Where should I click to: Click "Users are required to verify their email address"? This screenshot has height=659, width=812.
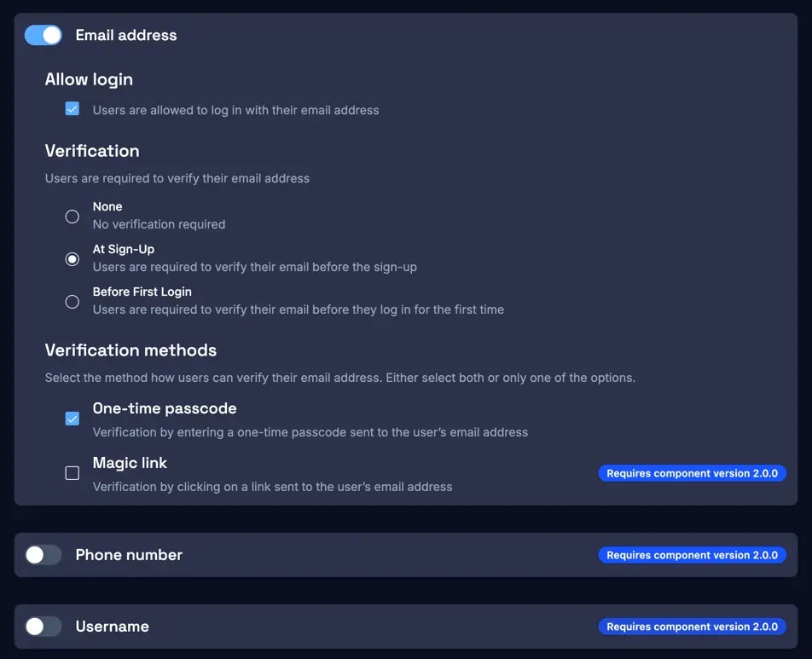(177, 178)
